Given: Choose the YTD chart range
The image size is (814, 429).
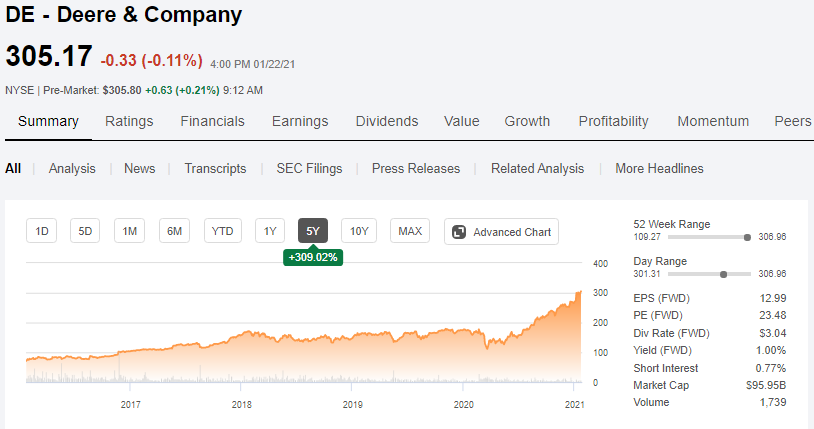Looking at the screenshot, I should pos(222,231).
